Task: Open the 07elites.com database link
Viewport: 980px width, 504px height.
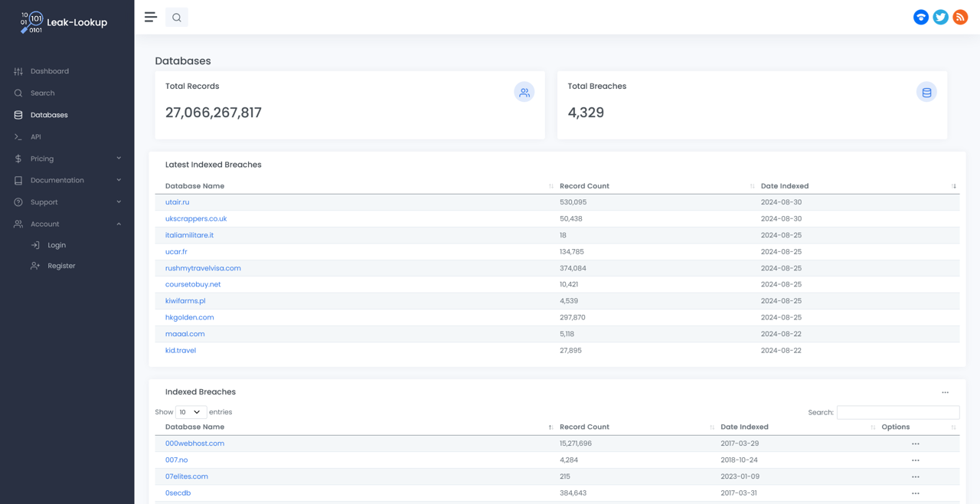Action: (x=186, y=476)
